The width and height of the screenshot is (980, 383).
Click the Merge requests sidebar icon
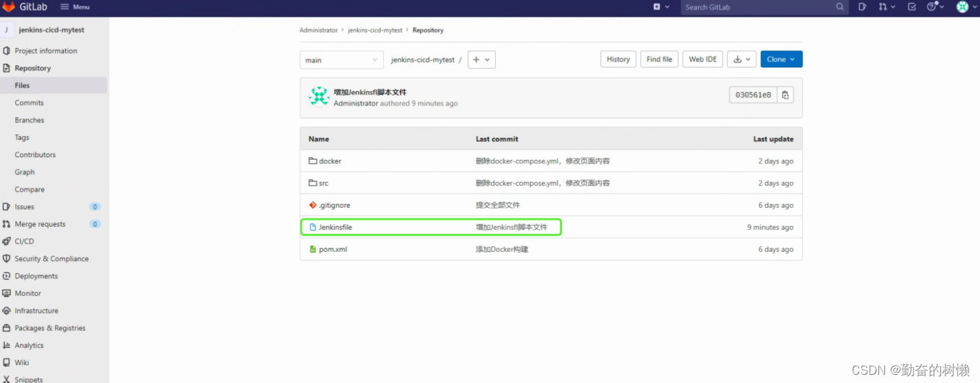[7, 224]
